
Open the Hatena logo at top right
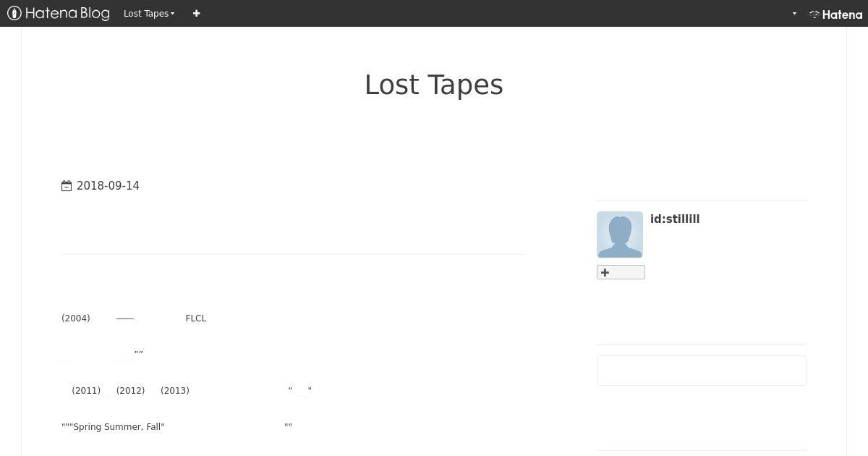click(x=835, y=14)
